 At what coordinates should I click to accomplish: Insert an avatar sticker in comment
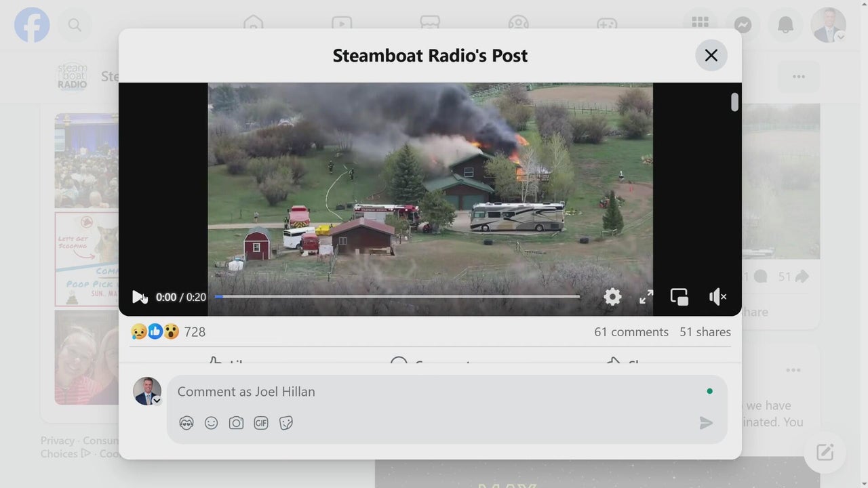tap(186, 423)
